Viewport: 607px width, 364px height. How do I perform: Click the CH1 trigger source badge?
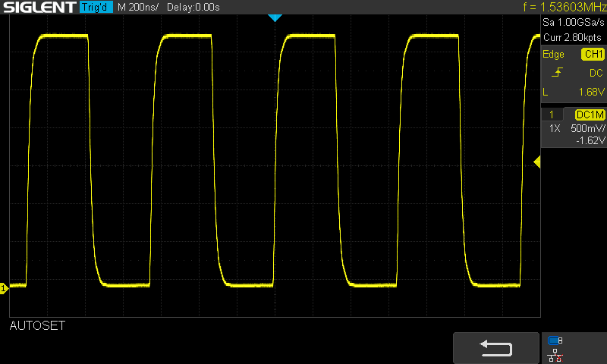593,54
